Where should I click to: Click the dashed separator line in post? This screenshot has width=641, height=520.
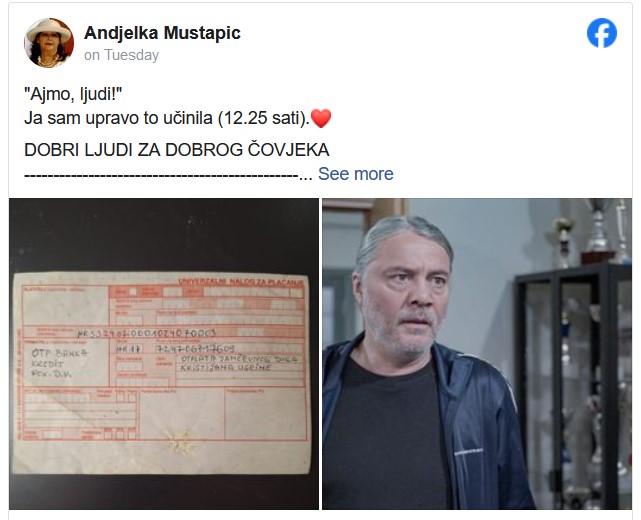161,175
